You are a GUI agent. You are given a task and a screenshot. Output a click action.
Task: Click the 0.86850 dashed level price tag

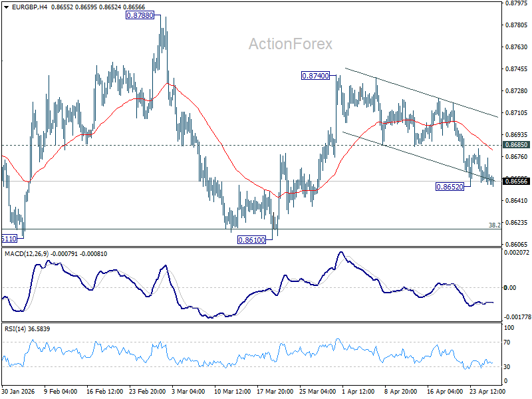517,145
